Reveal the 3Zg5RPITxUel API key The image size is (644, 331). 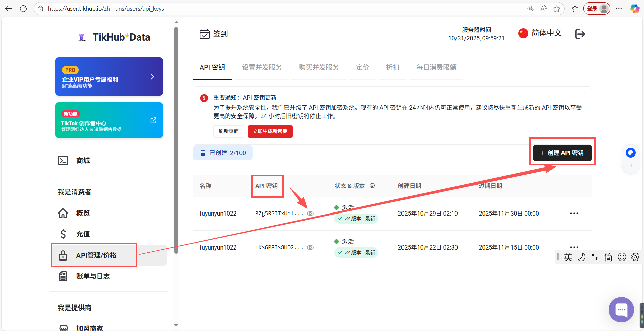click(x=310, y=214)
